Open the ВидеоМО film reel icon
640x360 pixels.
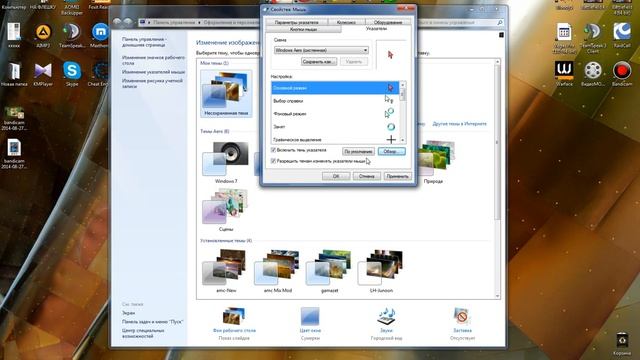point(593,74)
